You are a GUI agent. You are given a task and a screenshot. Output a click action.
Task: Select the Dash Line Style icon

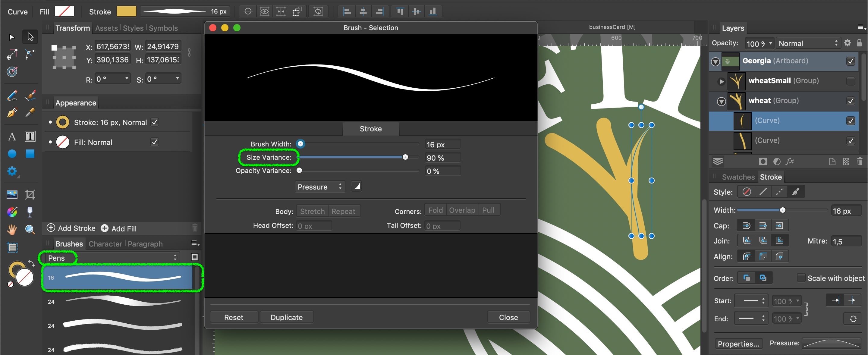pos(779,192)
